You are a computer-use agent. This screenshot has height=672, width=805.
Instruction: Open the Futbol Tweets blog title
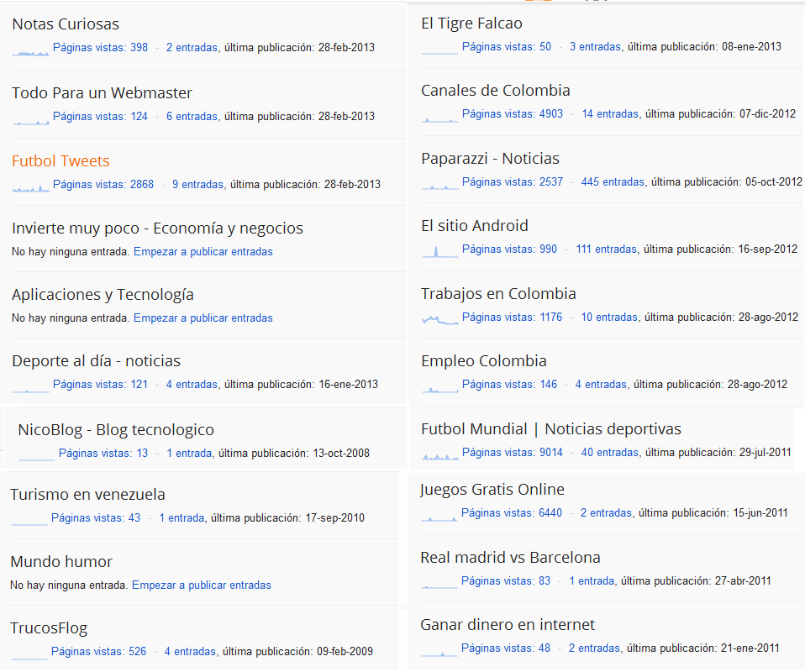[x=61, y=161]
